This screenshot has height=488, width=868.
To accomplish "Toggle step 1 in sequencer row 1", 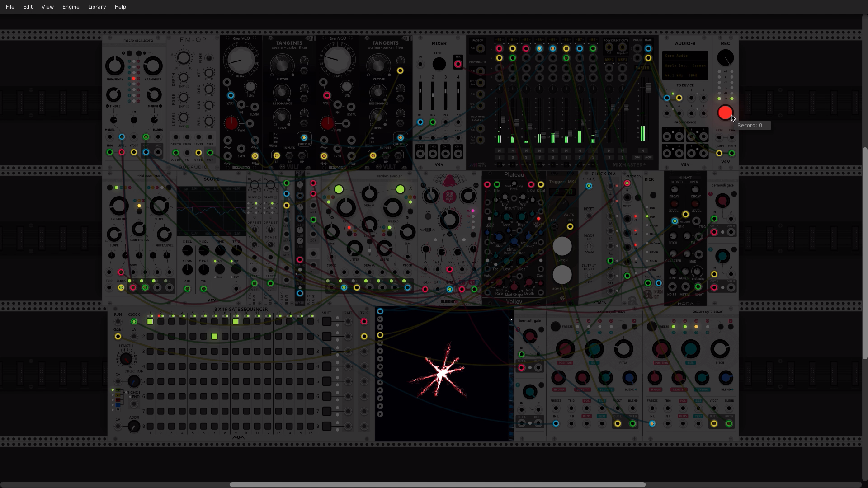I will click(x=150, y=322).
